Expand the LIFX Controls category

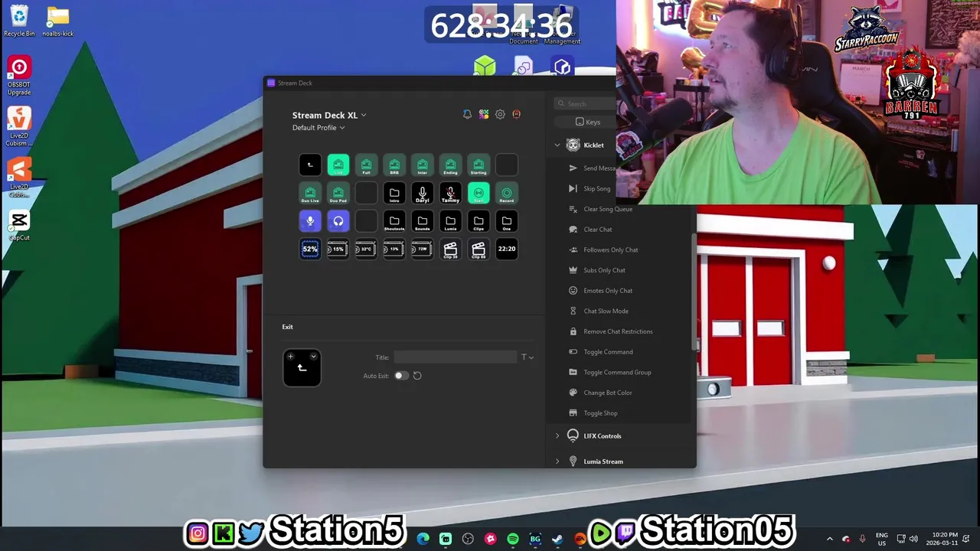click(557, 436)
